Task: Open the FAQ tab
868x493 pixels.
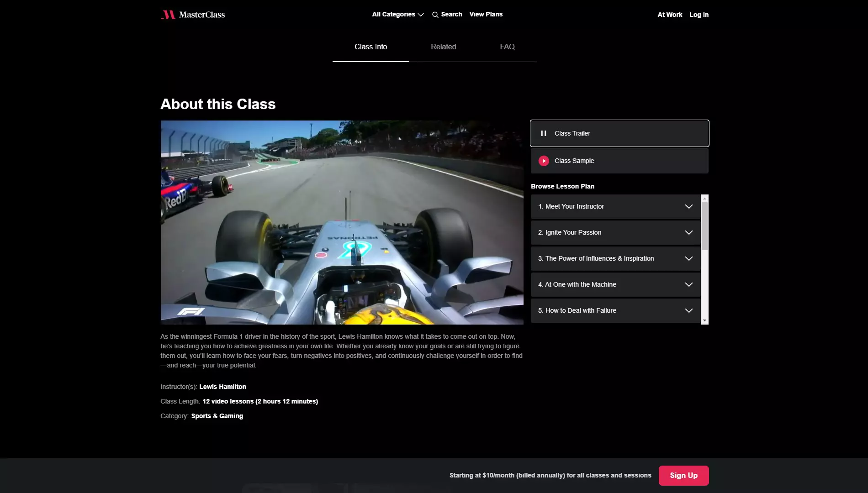Action: [507, 47]
